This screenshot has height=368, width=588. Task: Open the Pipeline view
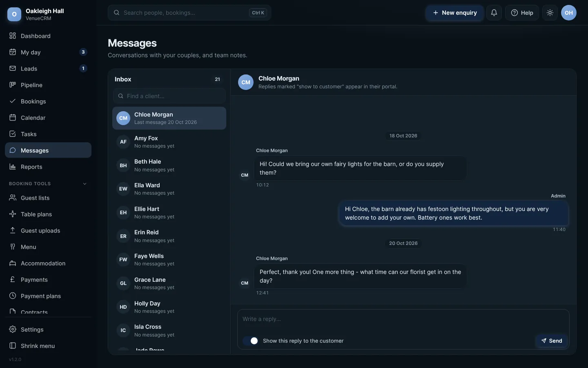(x=48, y=85)
